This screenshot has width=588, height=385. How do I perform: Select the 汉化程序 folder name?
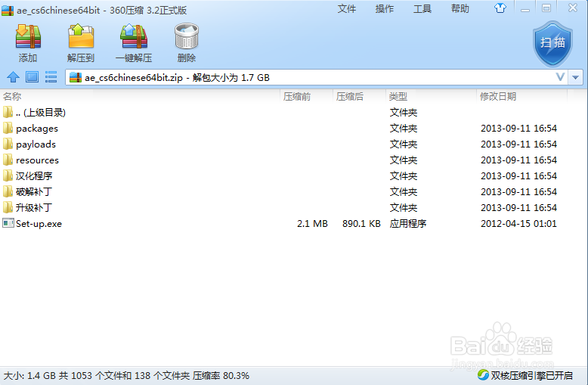coord(34,175)
